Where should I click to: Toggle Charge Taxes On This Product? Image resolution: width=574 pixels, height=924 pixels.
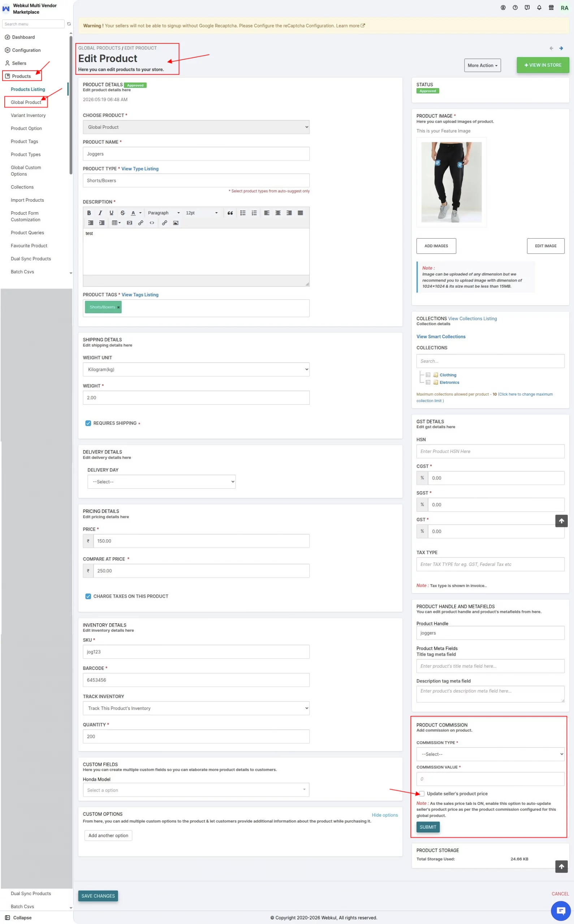pos(88,596)
